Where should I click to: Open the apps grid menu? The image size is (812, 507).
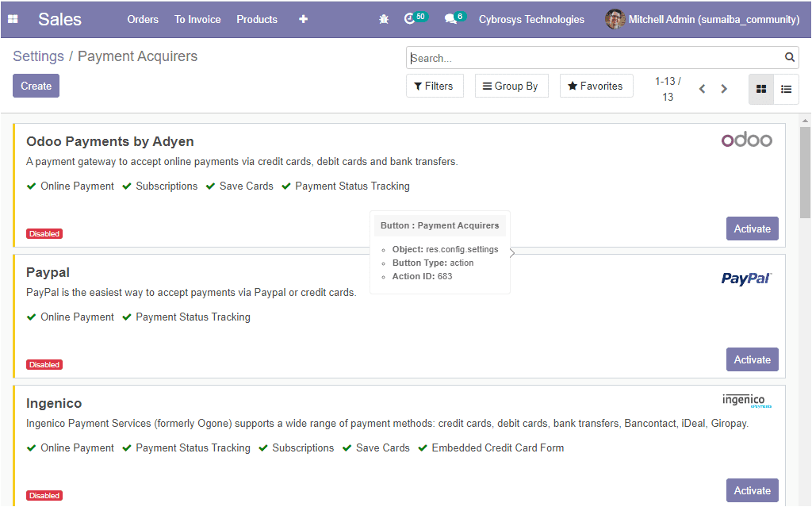(x=13, y=19)
